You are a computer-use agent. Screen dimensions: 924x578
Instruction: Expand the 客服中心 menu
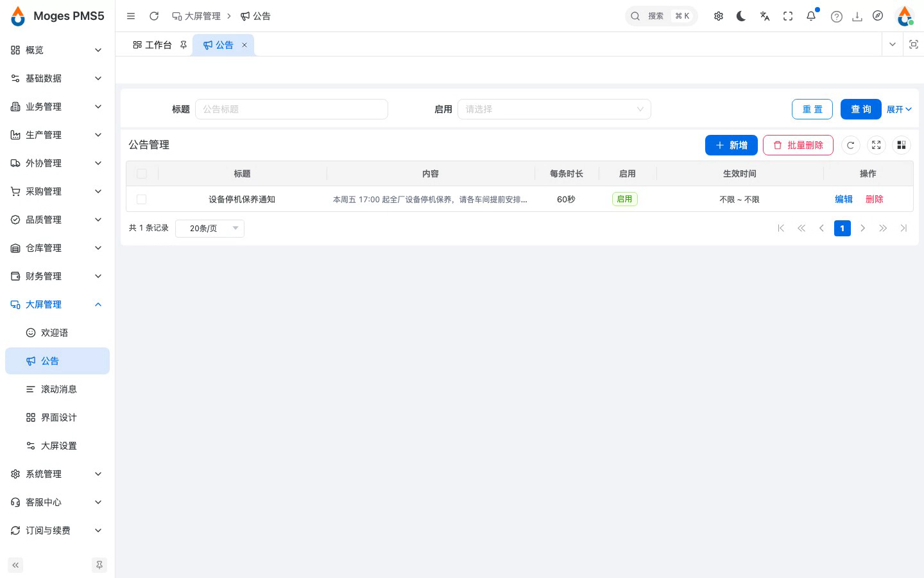(57, 502)
